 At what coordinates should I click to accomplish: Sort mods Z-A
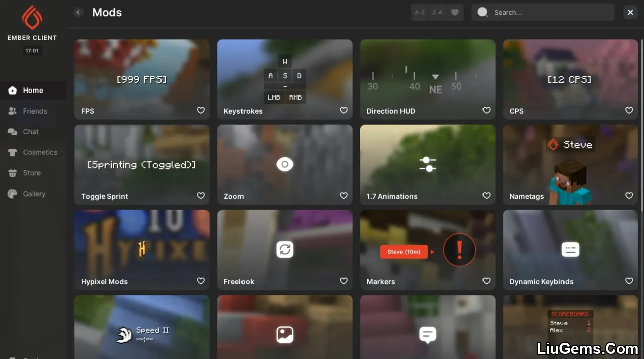click(437, 12)
